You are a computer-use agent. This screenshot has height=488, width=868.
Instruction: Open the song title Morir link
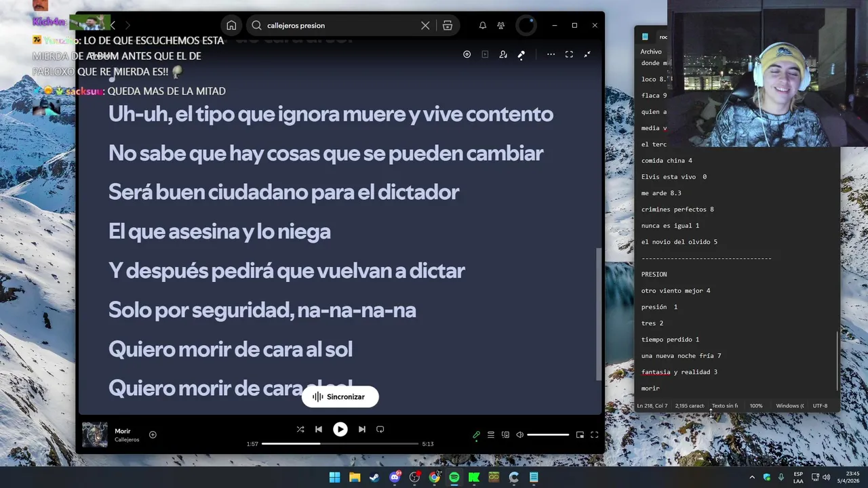tap(122, 431)
